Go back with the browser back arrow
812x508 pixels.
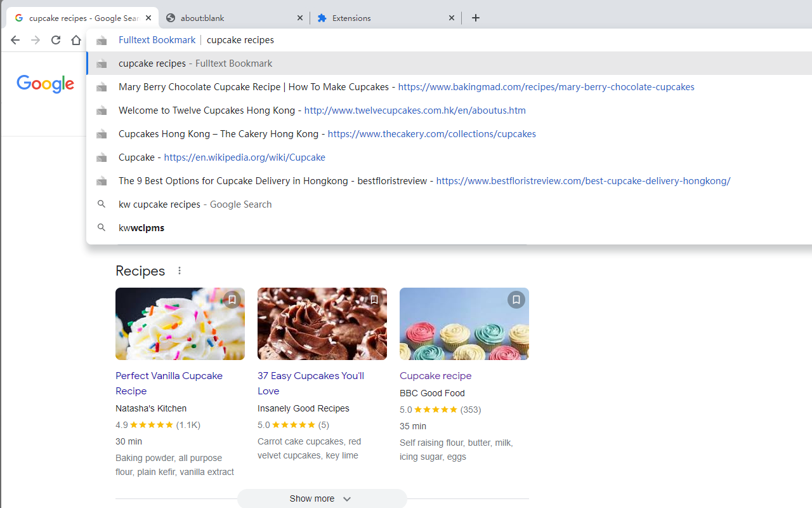15,40
